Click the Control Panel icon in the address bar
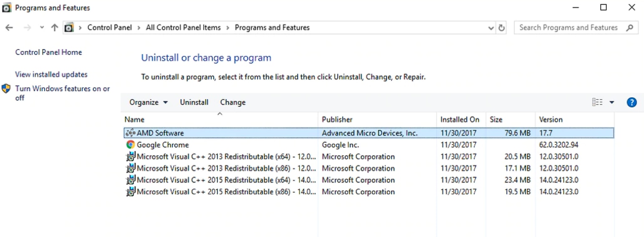Viewport: 644px width, 237px height. coord(69,28)
